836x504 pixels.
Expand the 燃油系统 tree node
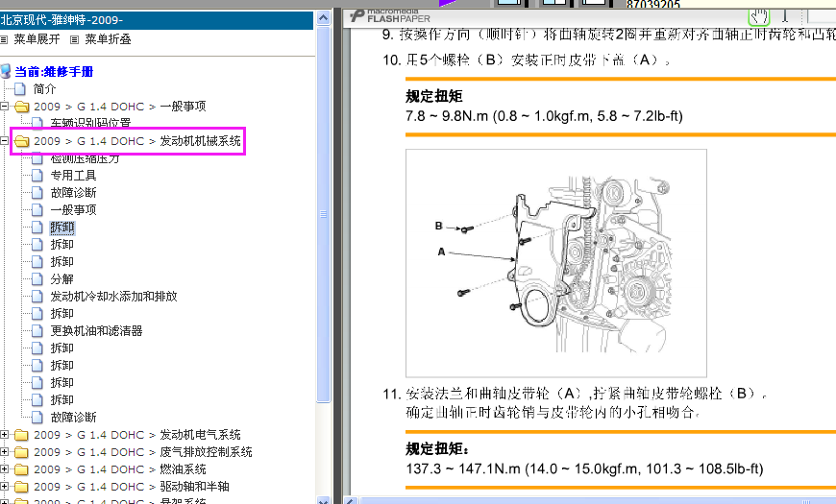[x=4, y=468]
